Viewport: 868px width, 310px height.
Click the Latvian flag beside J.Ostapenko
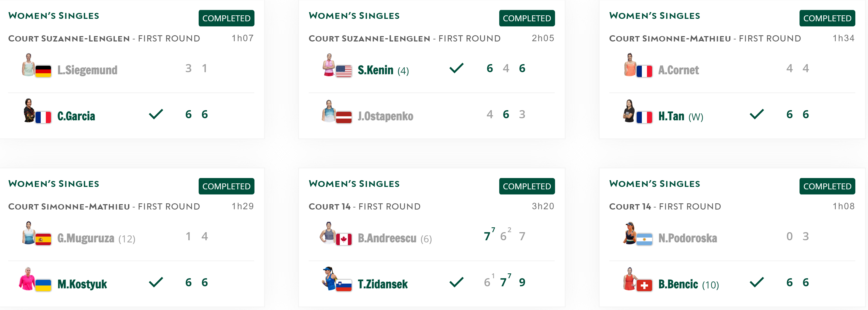(x=343, y=117)
